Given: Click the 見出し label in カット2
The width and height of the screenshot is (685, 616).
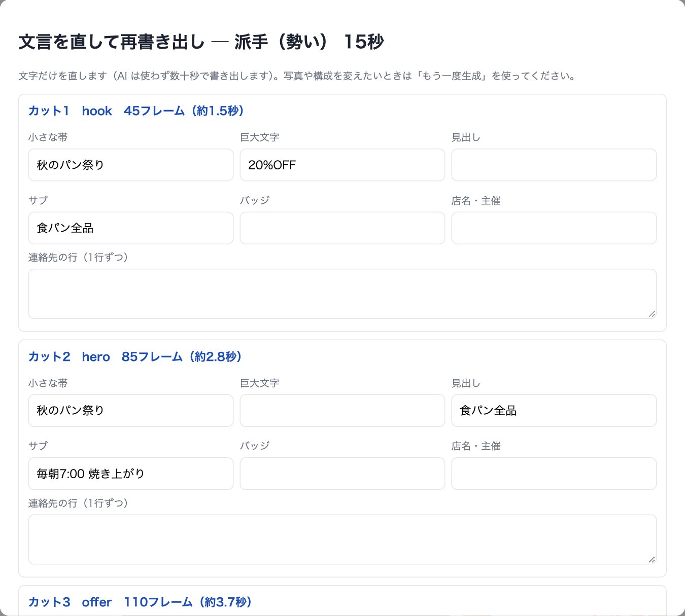Looking at the screenshot, I should coord(466,383).
